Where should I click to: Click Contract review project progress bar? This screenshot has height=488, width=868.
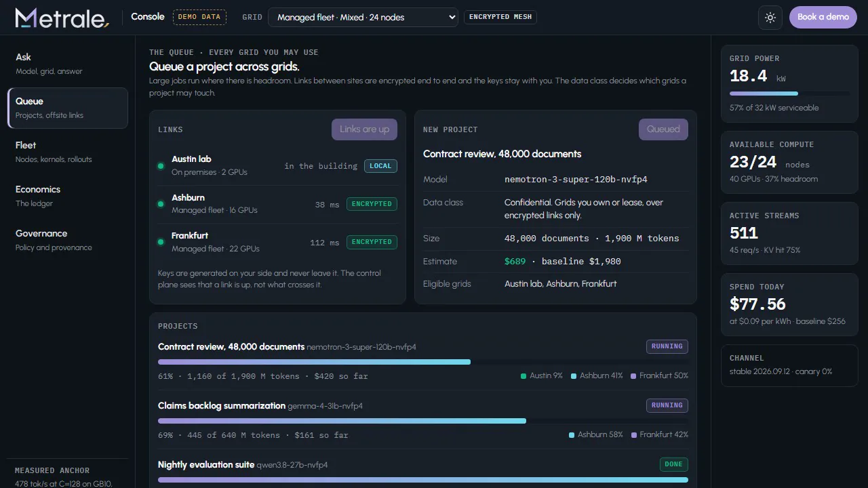coord(423,362)
